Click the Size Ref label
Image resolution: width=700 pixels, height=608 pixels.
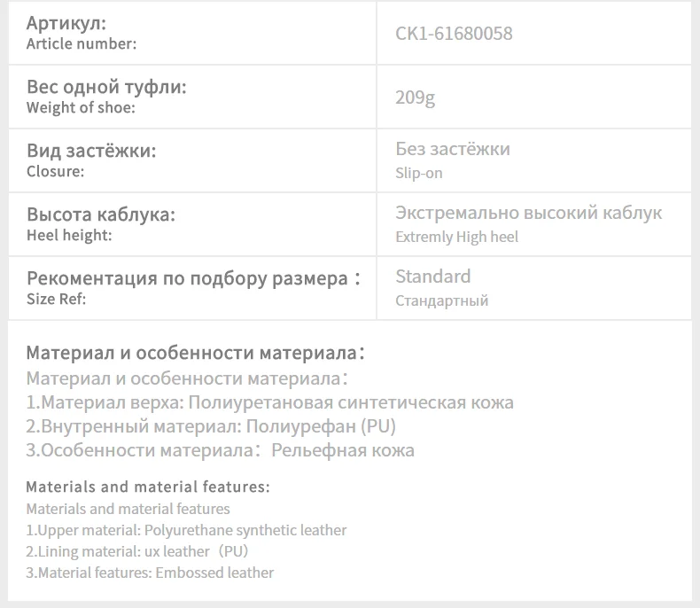(x=56, y=299)
